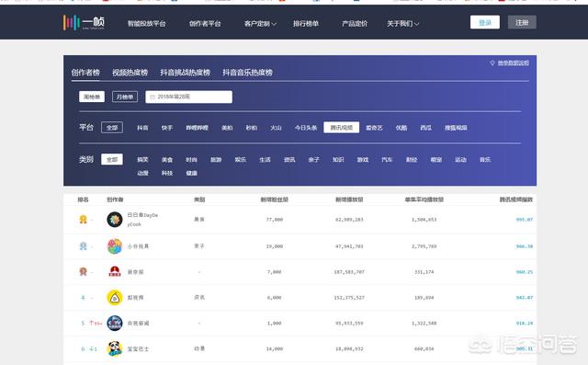The height and width of the screenshot is (365, 588).
Task: Filter platform by 搜狐视频
Action: (x=456, y=128)
